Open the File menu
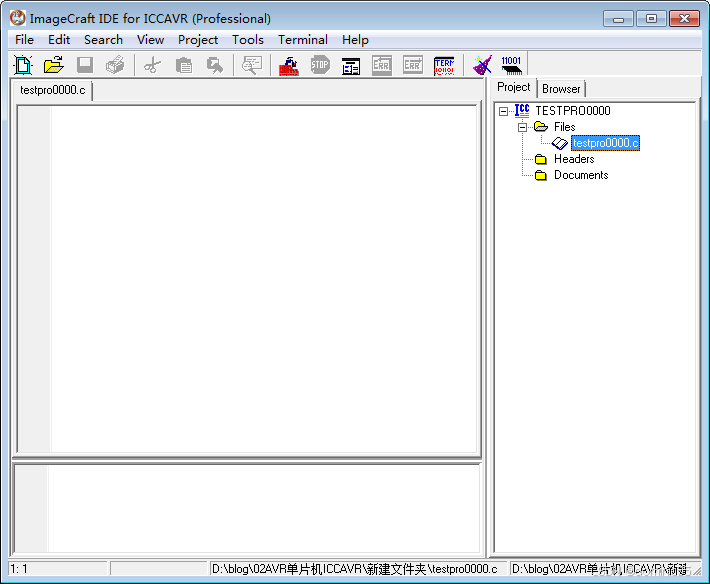This screenshot has width=710, height=584. [x=24, y=40]
